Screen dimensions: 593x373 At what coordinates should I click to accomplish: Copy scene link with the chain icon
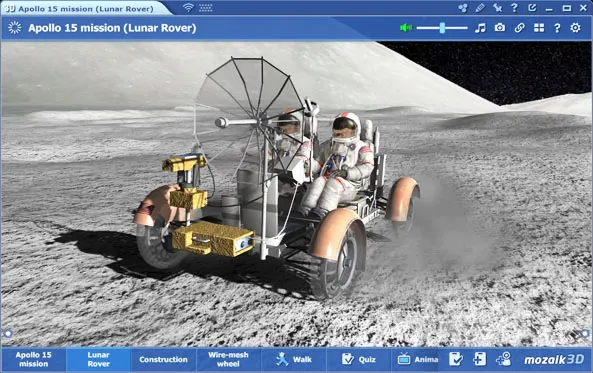point(519,28)
